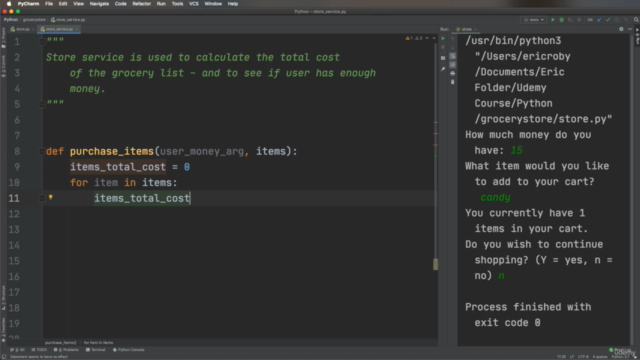Rerun store using Run panel play icon
The height and width of the screenshot is (360, 640).
pos(443,38)
